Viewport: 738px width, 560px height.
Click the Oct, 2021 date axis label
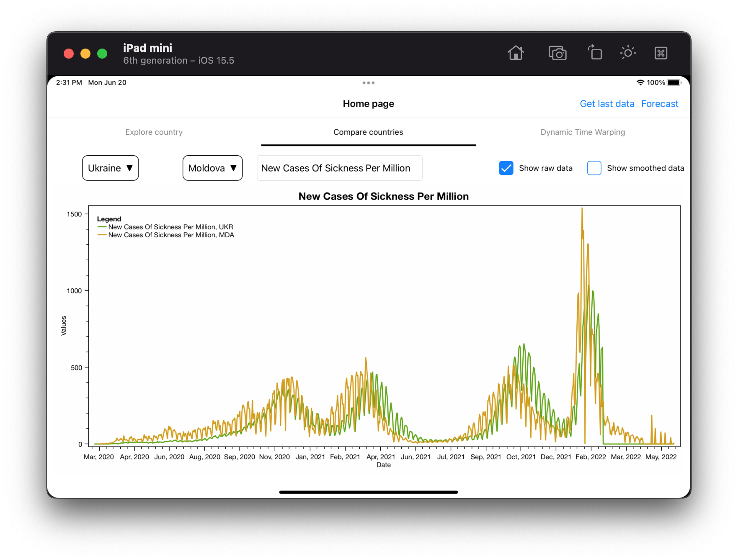point(521,457)
